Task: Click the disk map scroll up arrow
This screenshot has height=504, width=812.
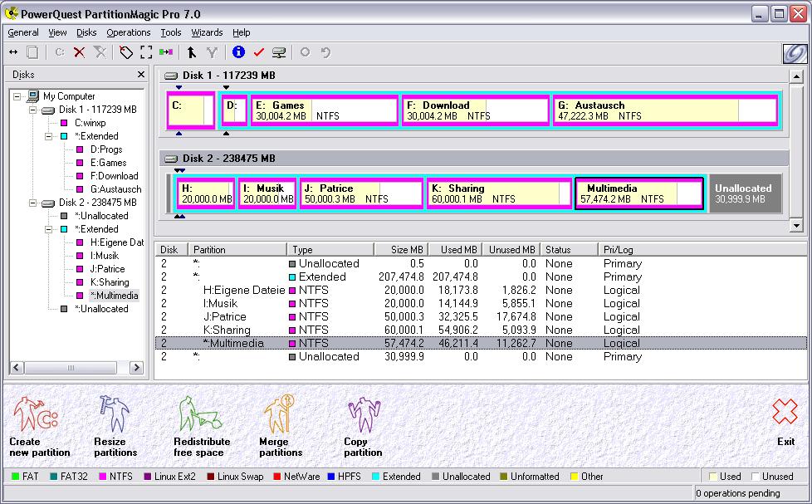Action: coord(796,77)
